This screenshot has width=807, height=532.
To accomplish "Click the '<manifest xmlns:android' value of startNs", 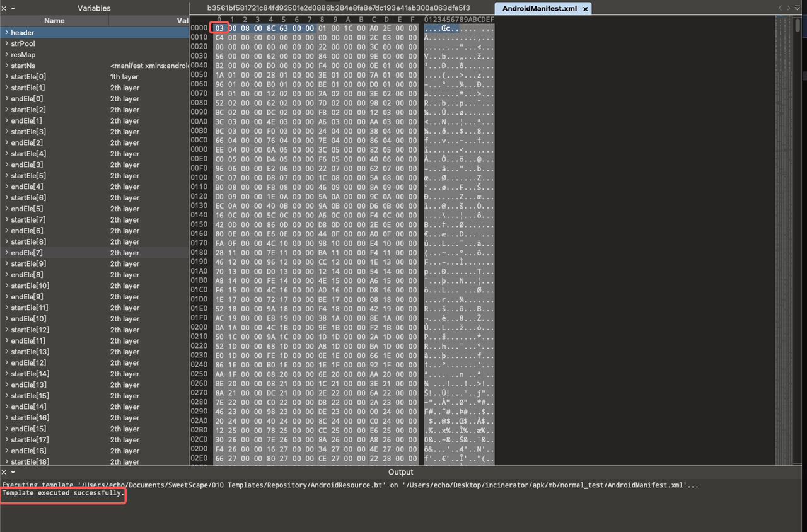I will [x=149, y=66].
